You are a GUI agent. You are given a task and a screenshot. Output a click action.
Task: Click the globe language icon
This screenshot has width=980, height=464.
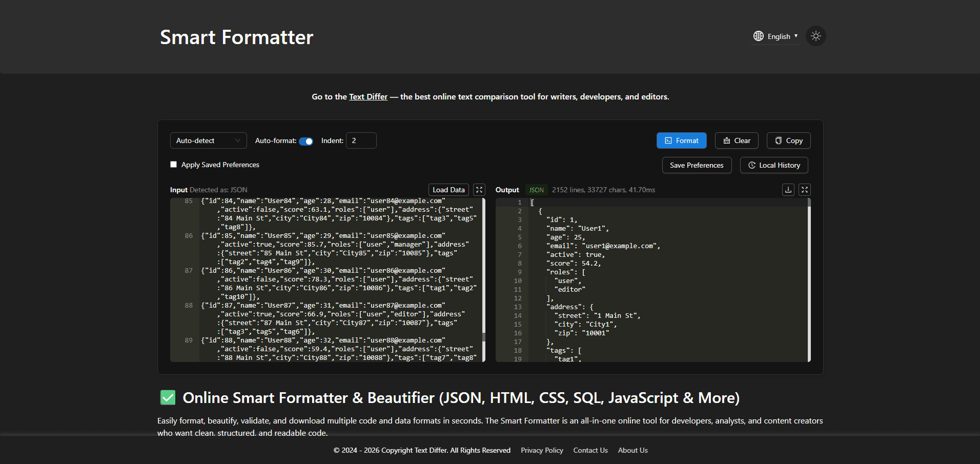[x=758, y=36]
